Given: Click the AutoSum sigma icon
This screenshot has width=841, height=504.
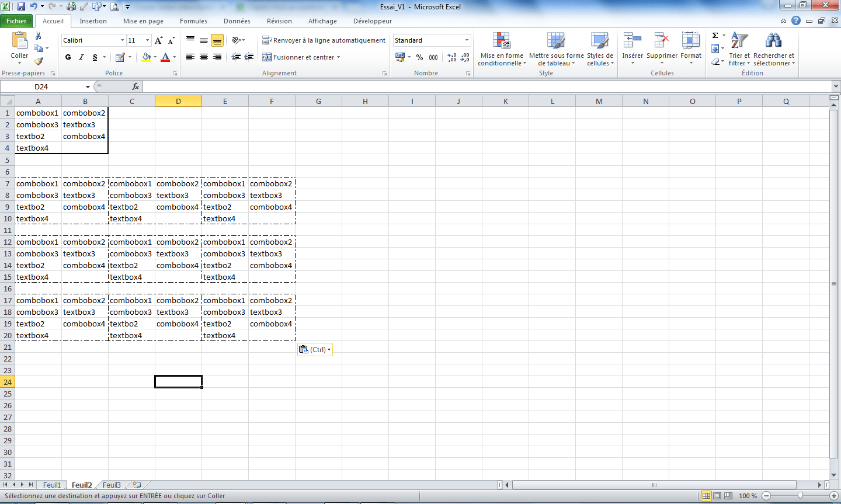Looking at the screenshot, I should pos(715,36).
